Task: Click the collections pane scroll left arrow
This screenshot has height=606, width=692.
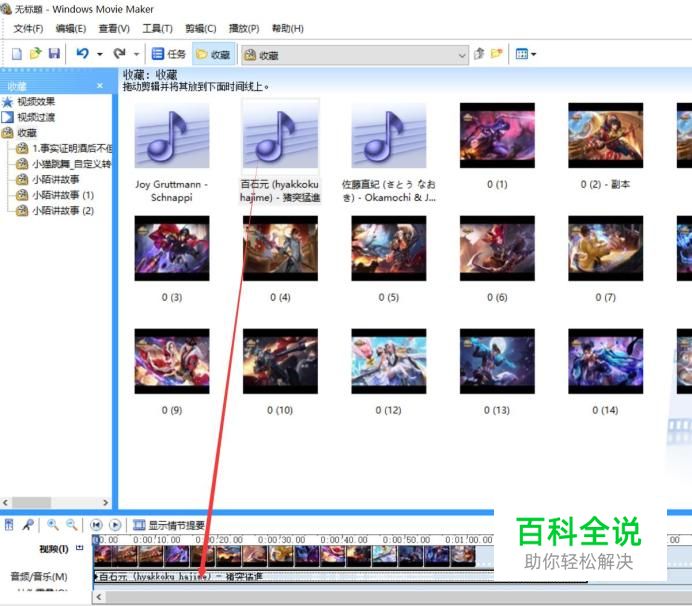Action: tap(5, 502)
